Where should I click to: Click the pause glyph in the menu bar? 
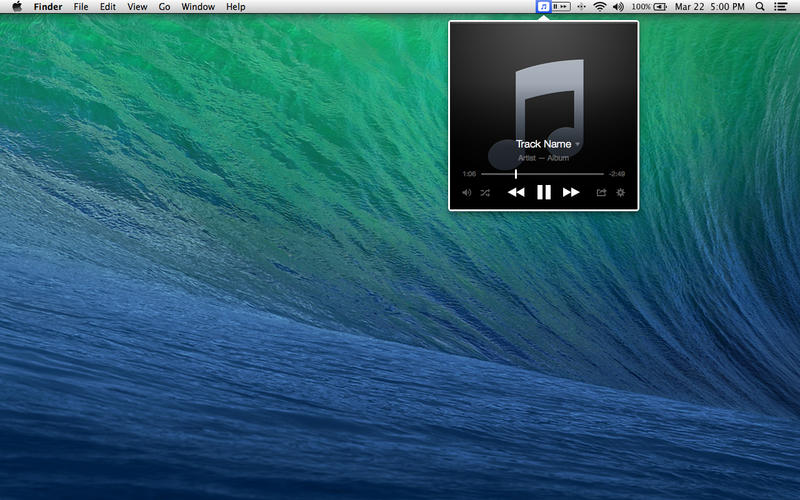tap(556, 7)
